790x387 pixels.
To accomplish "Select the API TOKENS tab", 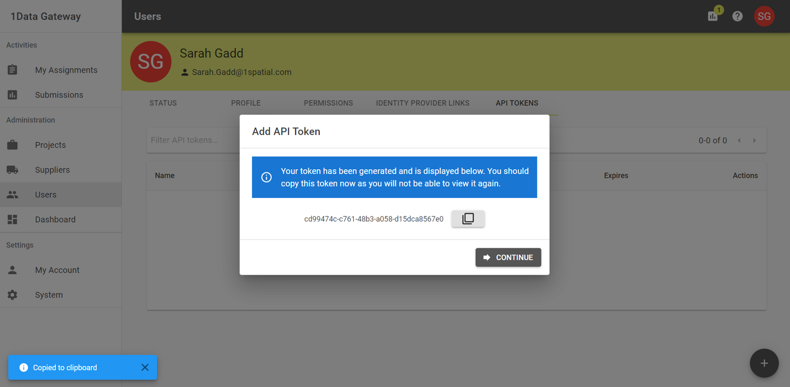I will [x=517, y=103].
